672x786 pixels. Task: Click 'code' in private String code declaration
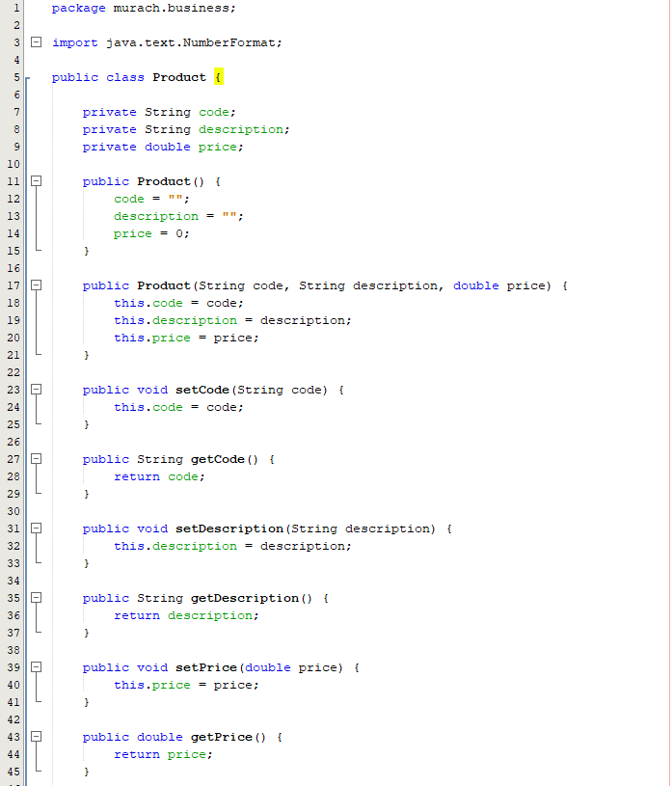pyautogui.click(x=213, y=112)
